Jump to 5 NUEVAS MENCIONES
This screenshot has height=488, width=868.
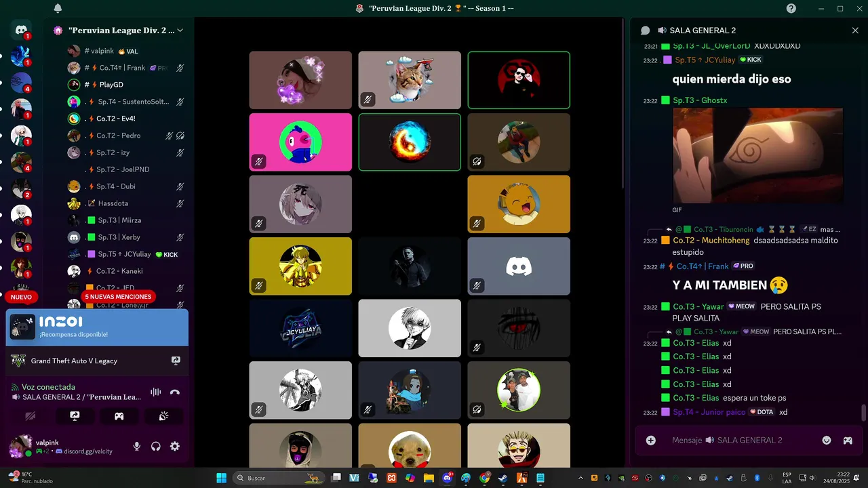[x=119, y=297]
